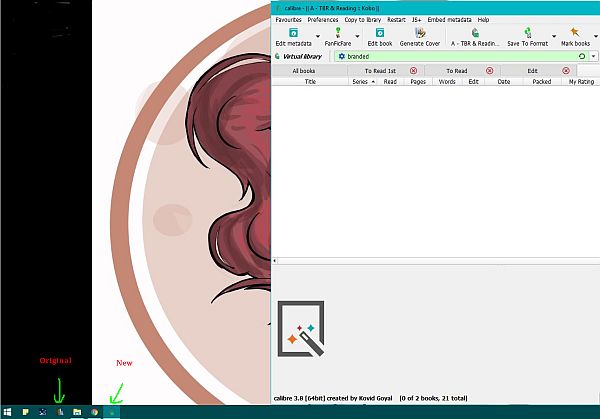Expand the Mark books dropdown arrow
The image size is (600, 419).
click(596, 36)
